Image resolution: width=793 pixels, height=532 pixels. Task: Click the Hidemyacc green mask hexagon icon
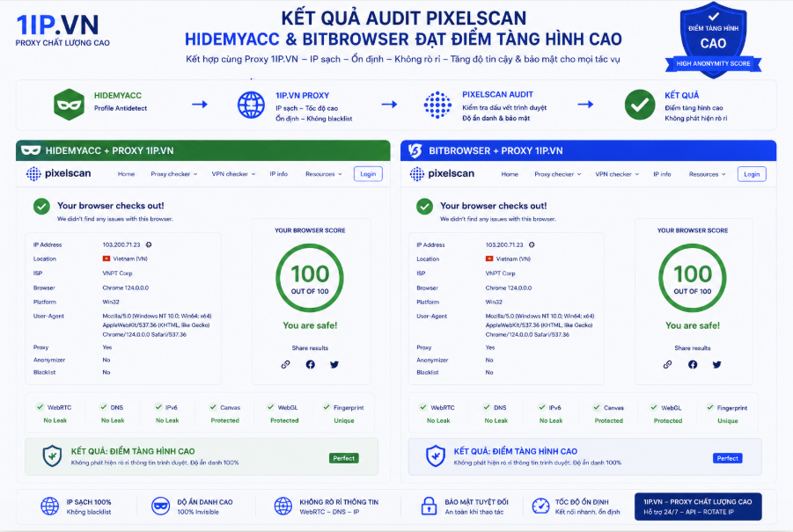click(x=69, y=105)
